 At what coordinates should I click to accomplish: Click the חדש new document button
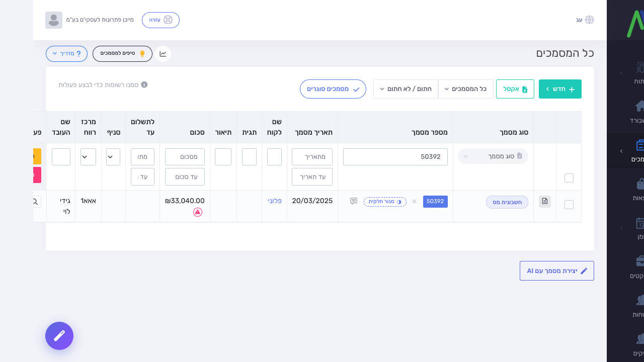pyautogui.click(x=560, y=89)
